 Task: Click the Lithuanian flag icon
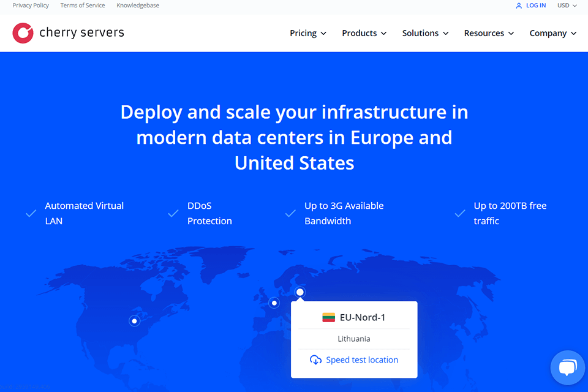coord(328,317)
